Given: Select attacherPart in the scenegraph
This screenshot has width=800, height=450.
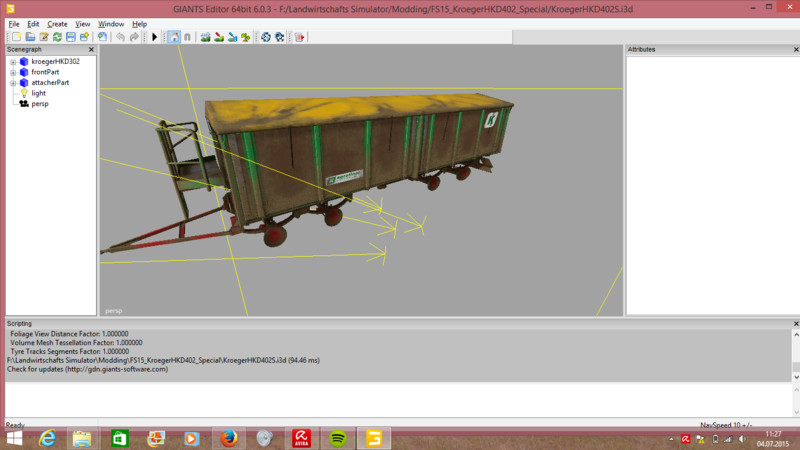Looking at the screenshot, I should pyautogui.click(x=50, y=82).
